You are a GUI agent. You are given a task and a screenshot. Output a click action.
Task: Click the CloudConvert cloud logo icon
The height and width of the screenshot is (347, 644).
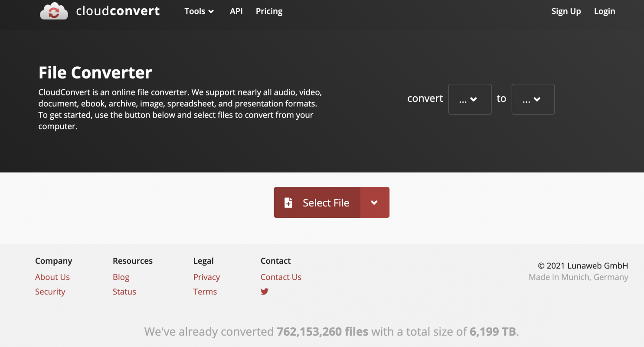pos(54,11)
